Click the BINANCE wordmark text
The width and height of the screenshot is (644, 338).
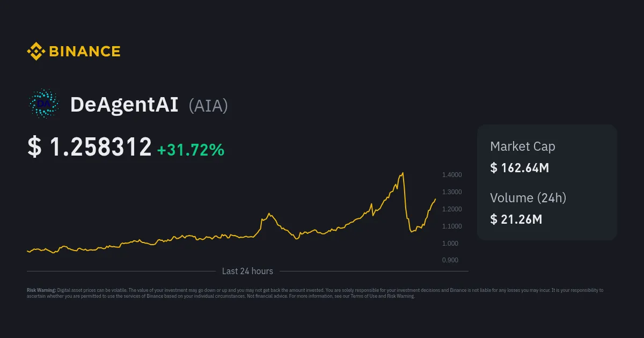(x=85, y=52)
